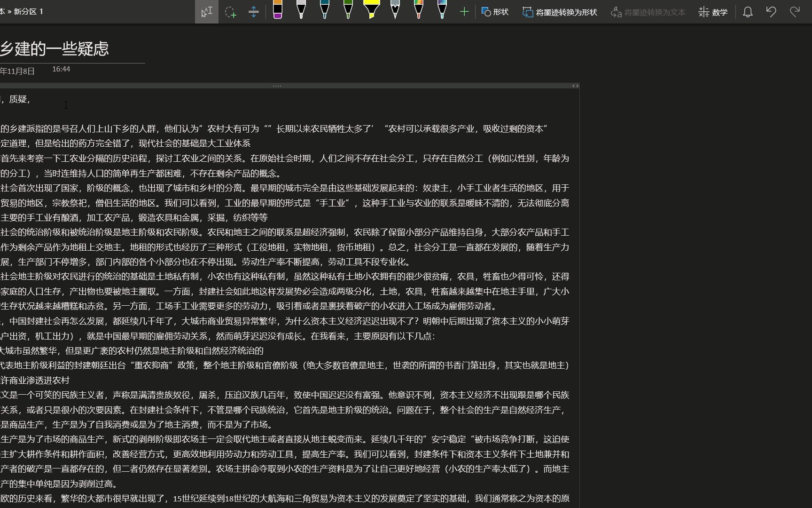The width and height of the screenshot is (812, 508).
Task: Pick the white-tipped black pen
Action: click(301, 10)
